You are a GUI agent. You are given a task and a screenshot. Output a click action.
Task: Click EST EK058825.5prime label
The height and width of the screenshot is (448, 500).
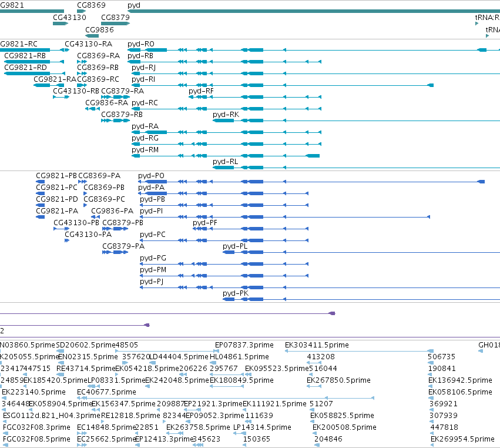[x=342, y=416]
